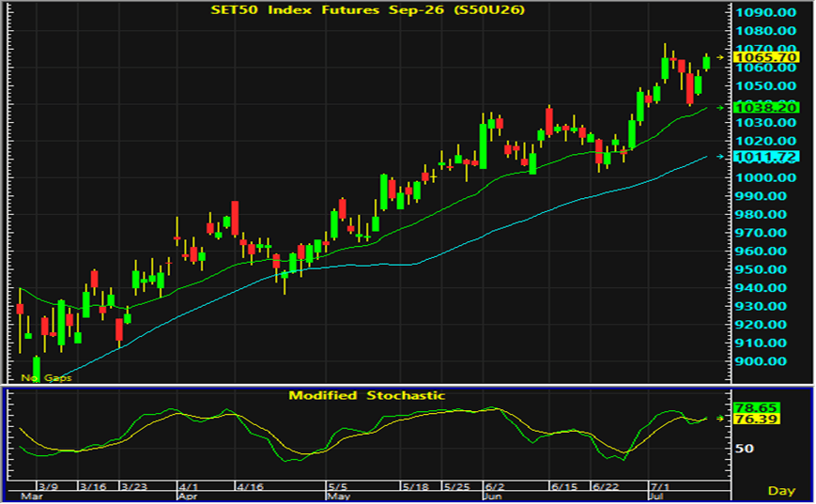
Task: Click the Apr month label
Action: 189,496
